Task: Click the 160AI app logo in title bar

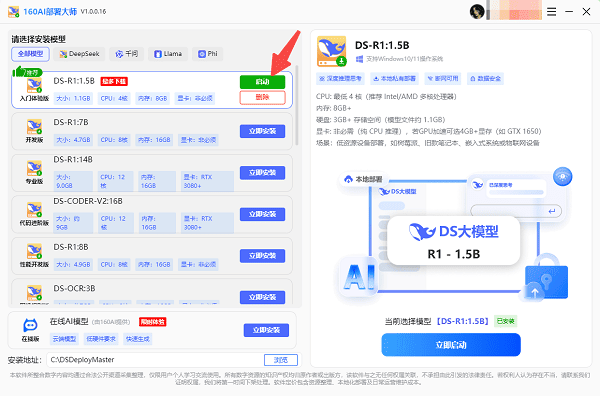Action: [x=14, y=11]
